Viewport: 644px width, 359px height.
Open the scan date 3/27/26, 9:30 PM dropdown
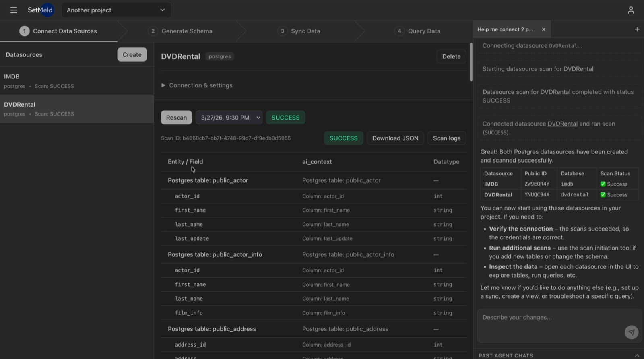(x=229, y=118)
